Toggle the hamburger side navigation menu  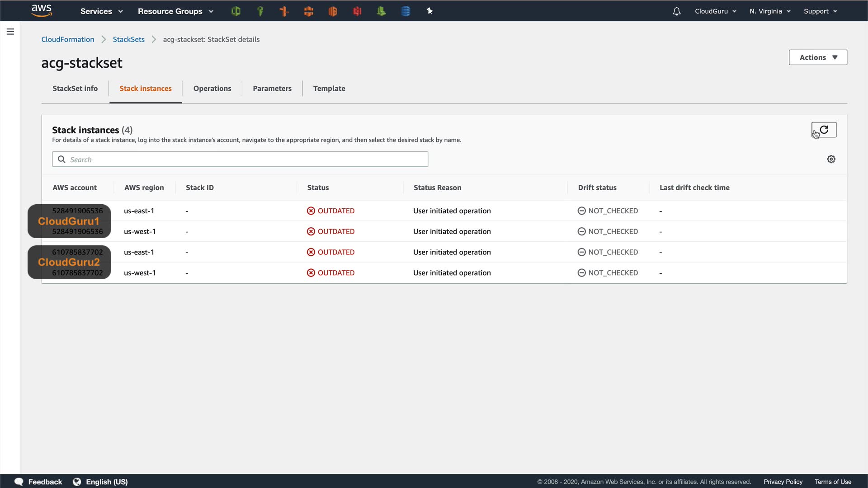[x=10, y=32]
